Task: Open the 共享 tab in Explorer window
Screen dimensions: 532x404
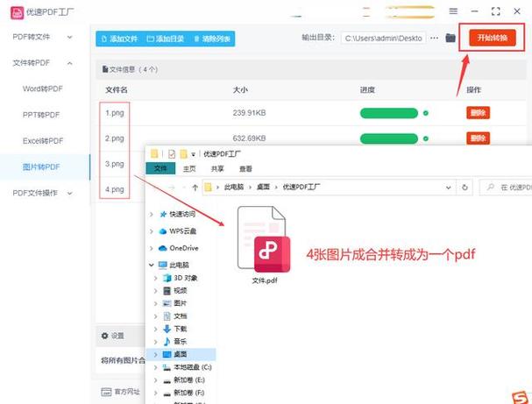Action: pos(217,168)
